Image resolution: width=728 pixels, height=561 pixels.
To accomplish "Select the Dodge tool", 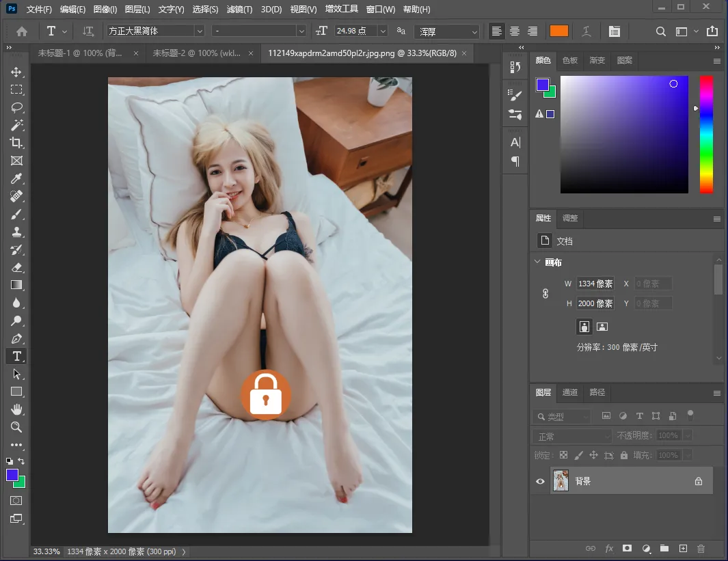I will coord(16,320).
